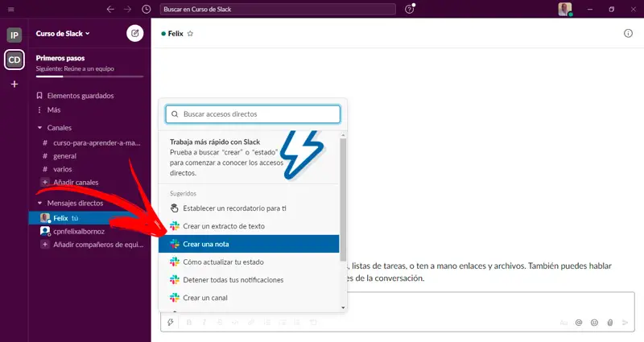Select the 'Crear una nota' shortcut
Viewport: 644px width, 342px height.
(249, 244)
